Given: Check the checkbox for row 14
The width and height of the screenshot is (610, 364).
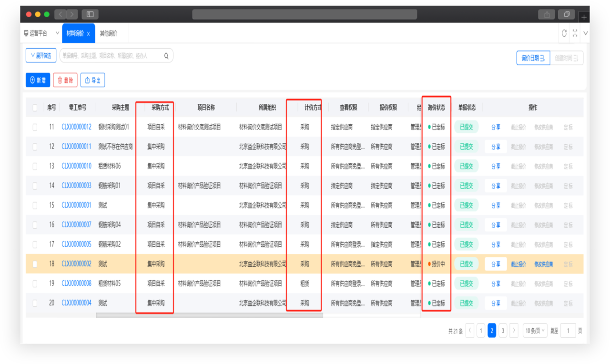Looking at the screenshot, I should [x=35, y=186].
